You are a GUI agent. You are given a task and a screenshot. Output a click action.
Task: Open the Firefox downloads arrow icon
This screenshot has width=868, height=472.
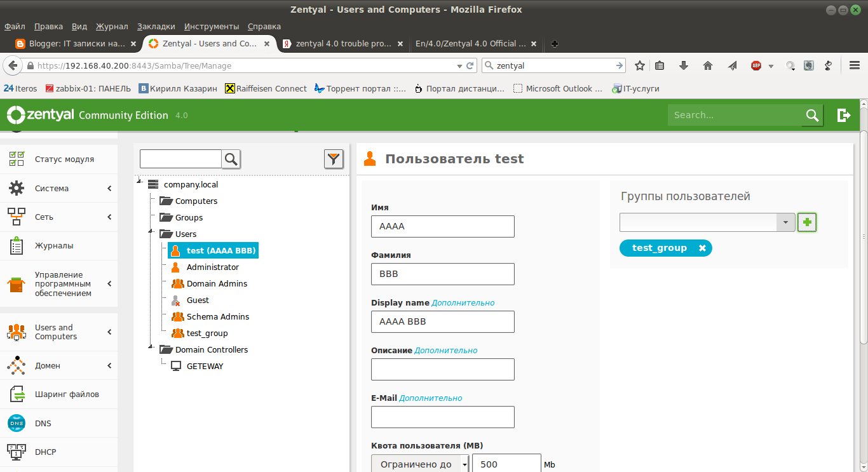click(684, 65)
